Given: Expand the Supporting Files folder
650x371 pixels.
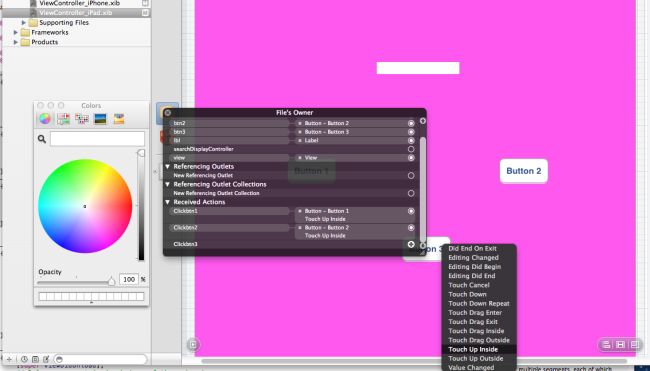Looking at the screenshot, I should [24, 22].
